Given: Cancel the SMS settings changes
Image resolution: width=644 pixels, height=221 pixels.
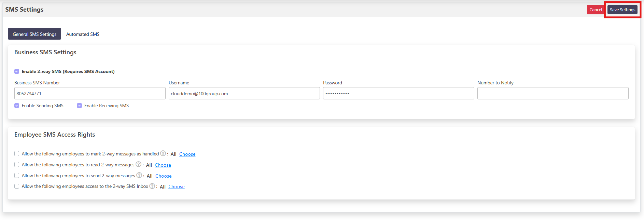Looking at the screenshot, I should pyautogui.click(x=596, y=10).
